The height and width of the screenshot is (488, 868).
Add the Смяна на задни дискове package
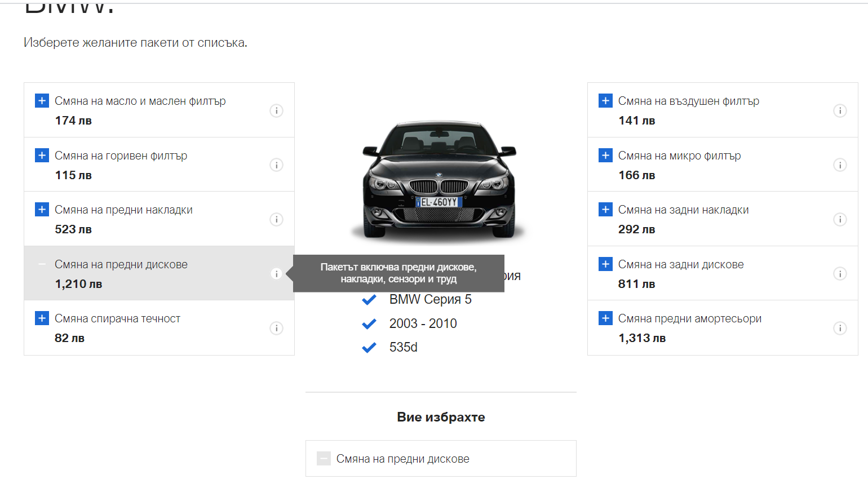coord(605,264)
